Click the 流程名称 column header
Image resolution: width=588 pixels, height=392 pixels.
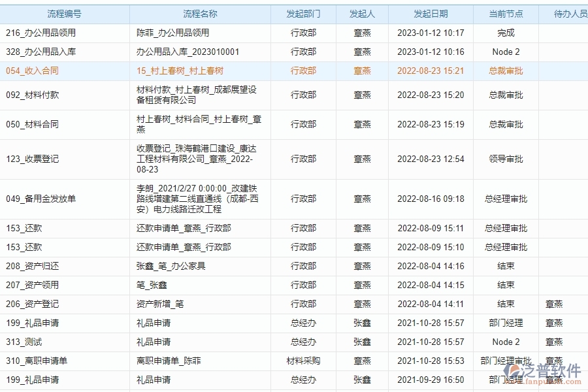pyautogui.click(x=196, y=13)
